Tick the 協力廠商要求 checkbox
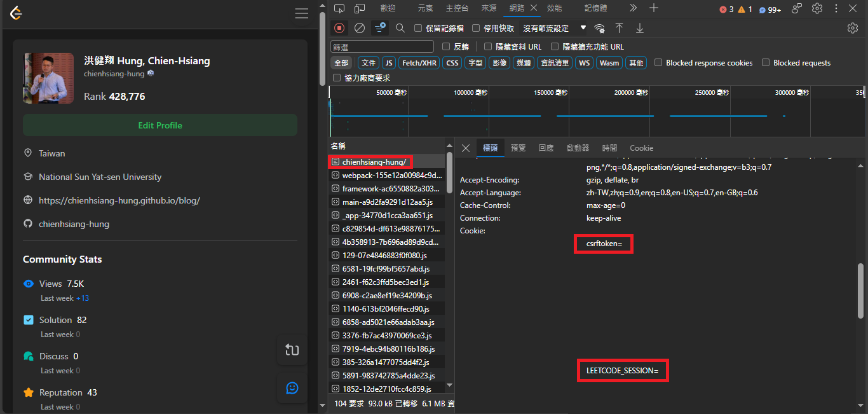Image resolution: width=868 pixels, height=414 pixels. [x=337, y=78]
